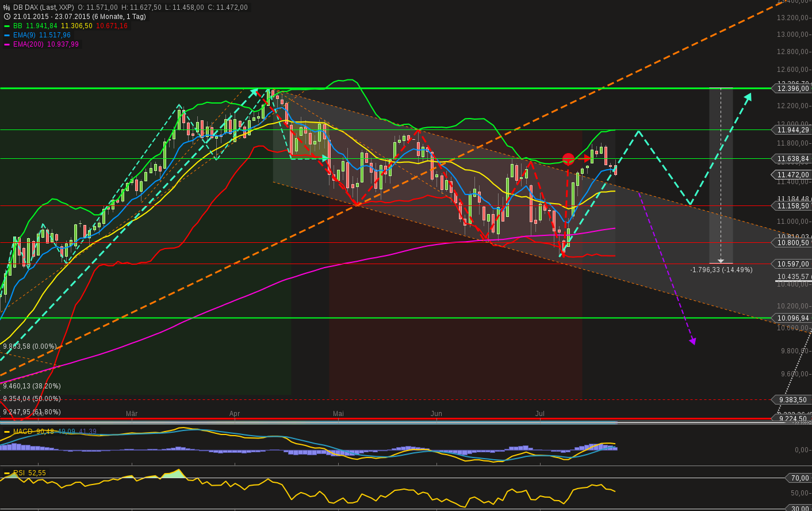Click the 12.396,00 resistance price tag
The height and width of the screenshot is (511, 812).
pos(792,89)
